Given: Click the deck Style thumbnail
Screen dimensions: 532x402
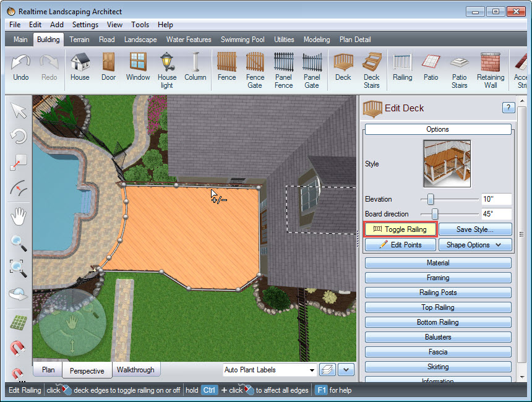Looking at the screenshot, I should 447,164.
